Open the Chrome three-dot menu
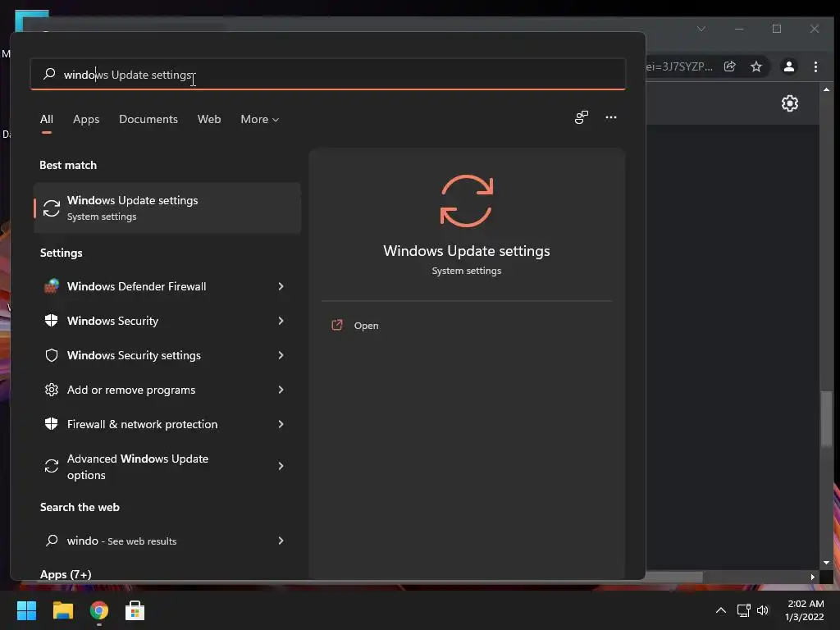 pyautogui.click(x=815, y=66)
